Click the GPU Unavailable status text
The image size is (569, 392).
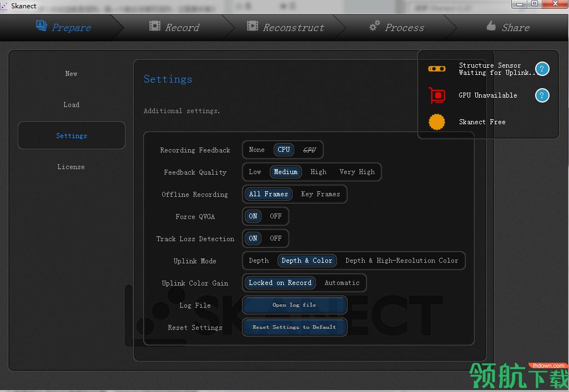tap(488, 95)
